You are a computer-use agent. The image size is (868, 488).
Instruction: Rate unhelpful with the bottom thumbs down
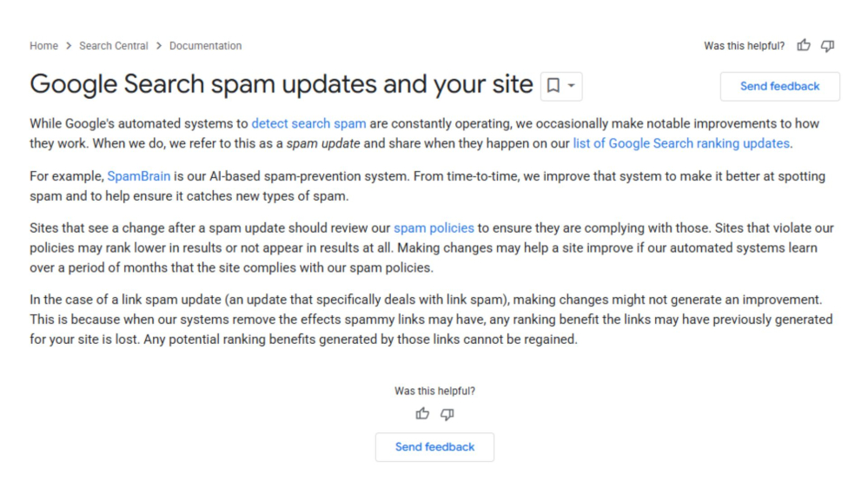tap(447, 414)
